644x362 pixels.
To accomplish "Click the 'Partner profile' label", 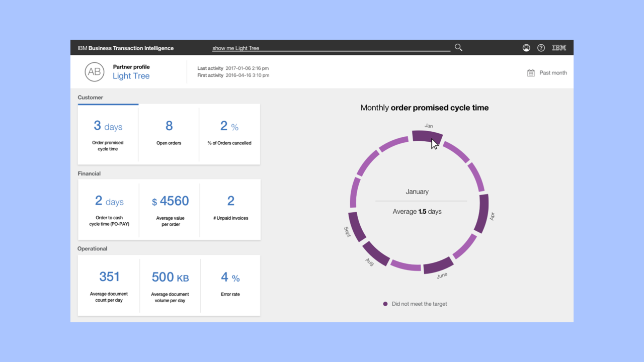I will (x=131, y=67).
